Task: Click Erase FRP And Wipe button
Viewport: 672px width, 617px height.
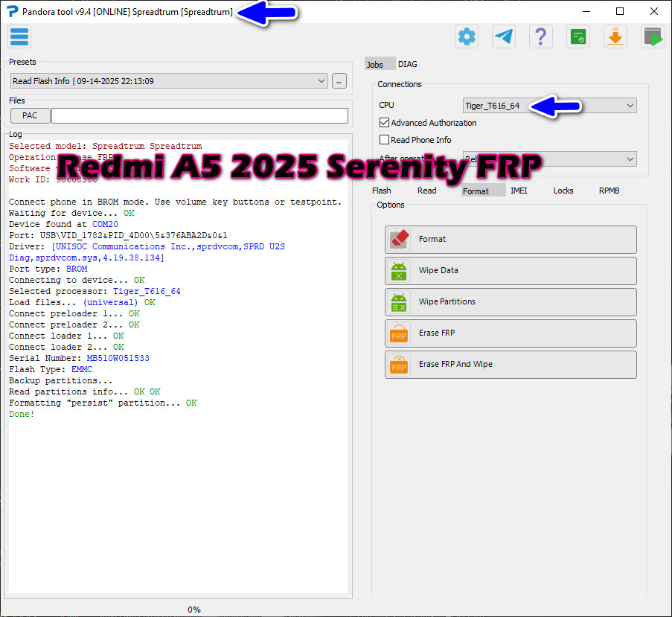Action: (x=511, y=365)
